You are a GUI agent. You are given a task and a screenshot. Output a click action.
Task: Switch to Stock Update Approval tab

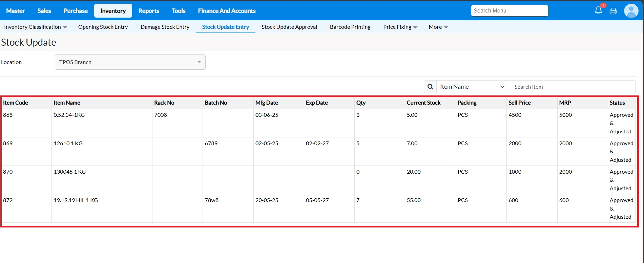[x=289, y=27]
